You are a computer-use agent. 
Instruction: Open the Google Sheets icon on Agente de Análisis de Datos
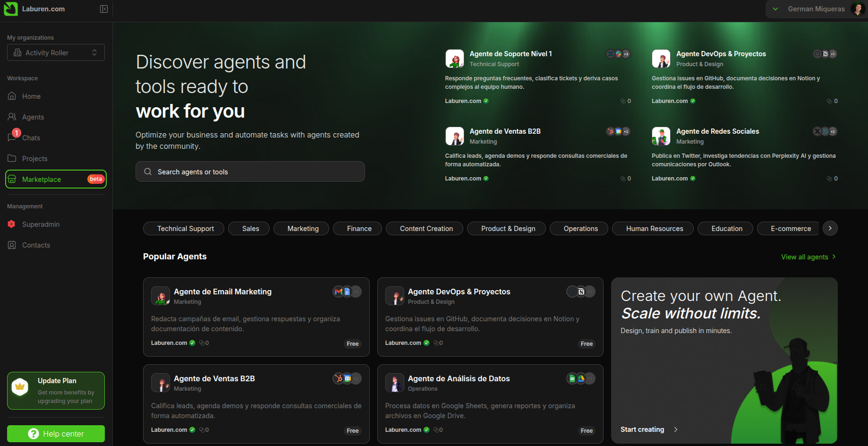coord(572,378)
